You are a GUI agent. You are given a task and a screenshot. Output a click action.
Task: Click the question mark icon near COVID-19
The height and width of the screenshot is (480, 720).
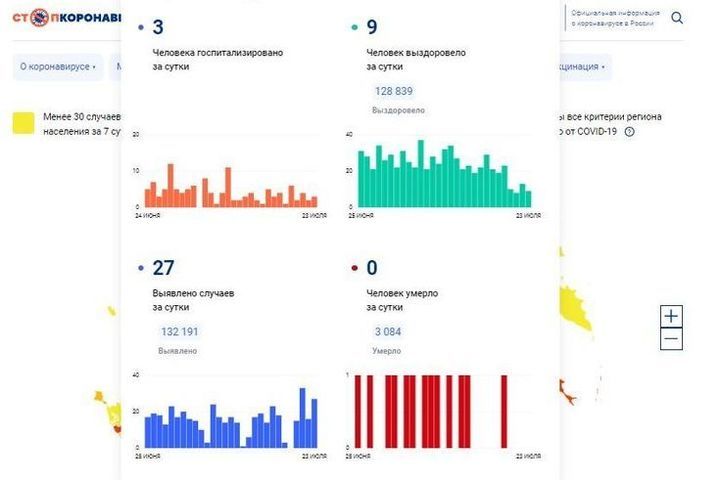point(629,132)
